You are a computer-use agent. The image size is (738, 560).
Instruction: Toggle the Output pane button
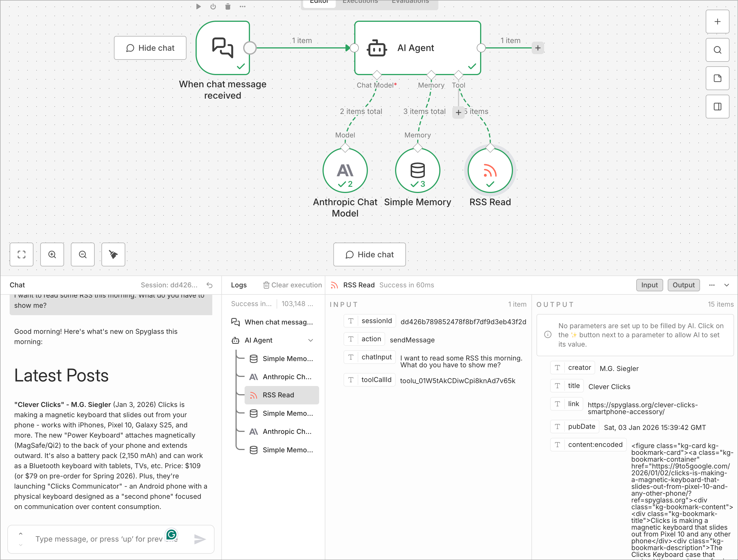pos(683,285)
